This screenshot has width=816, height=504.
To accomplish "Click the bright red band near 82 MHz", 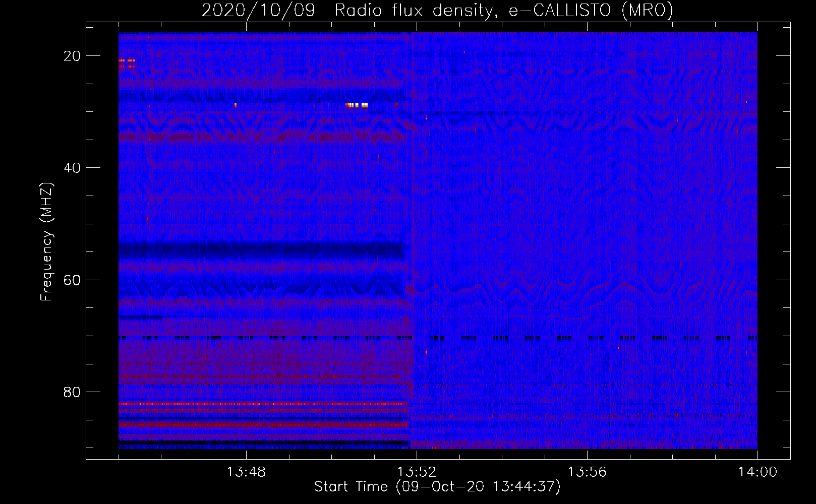I will pos(263,404).
